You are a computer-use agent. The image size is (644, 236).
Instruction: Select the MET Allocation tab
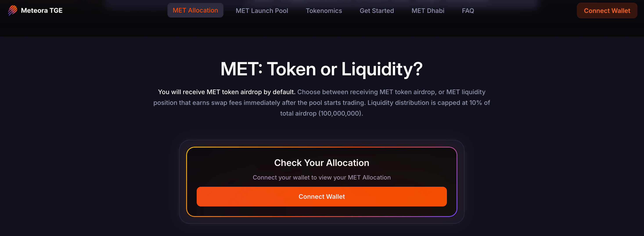[195, 10]
